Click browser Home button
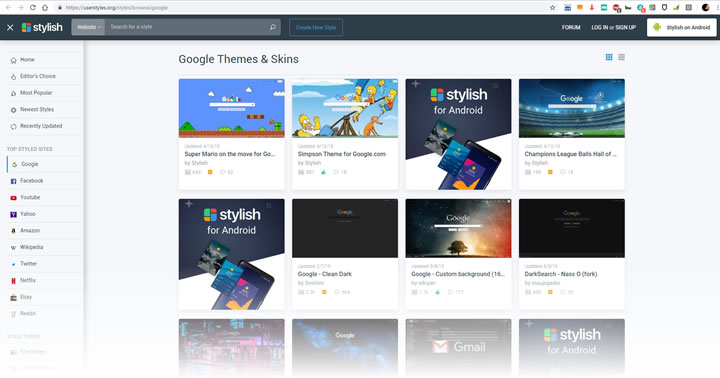Viewport: 720px width, 378px height. pos(45,7)
